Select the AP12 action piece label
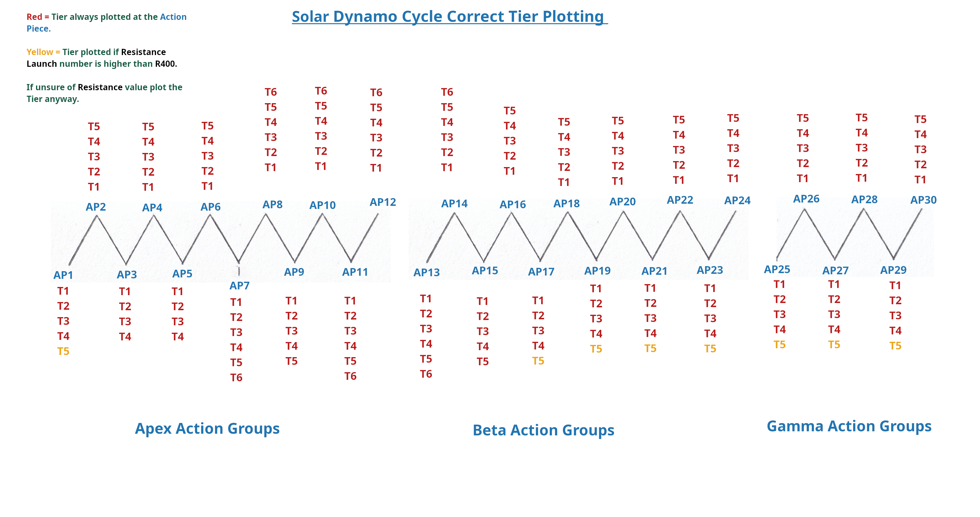 point(383,202)
